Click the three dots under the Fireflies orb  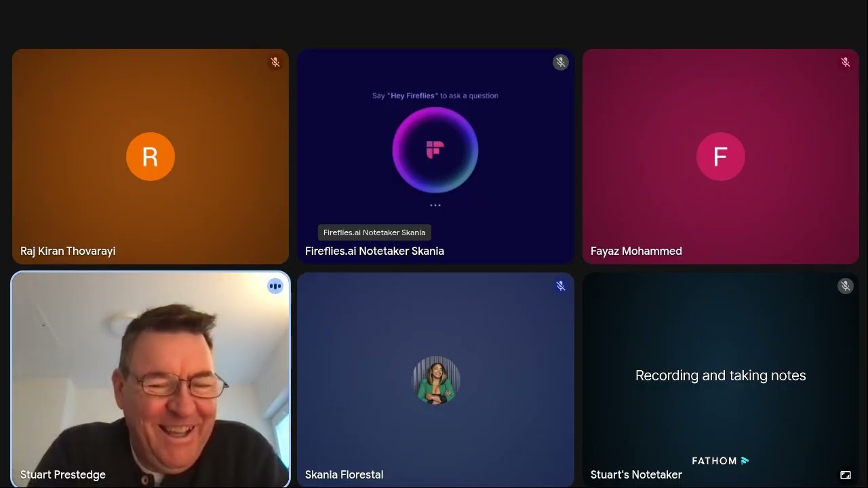pos(435,205)
